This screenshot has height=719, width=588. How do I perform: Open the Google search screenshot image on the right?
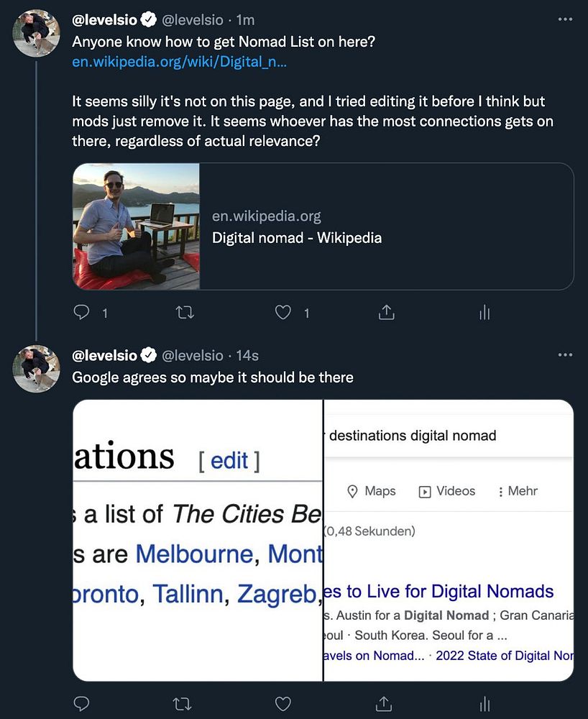tap(449, 539)
